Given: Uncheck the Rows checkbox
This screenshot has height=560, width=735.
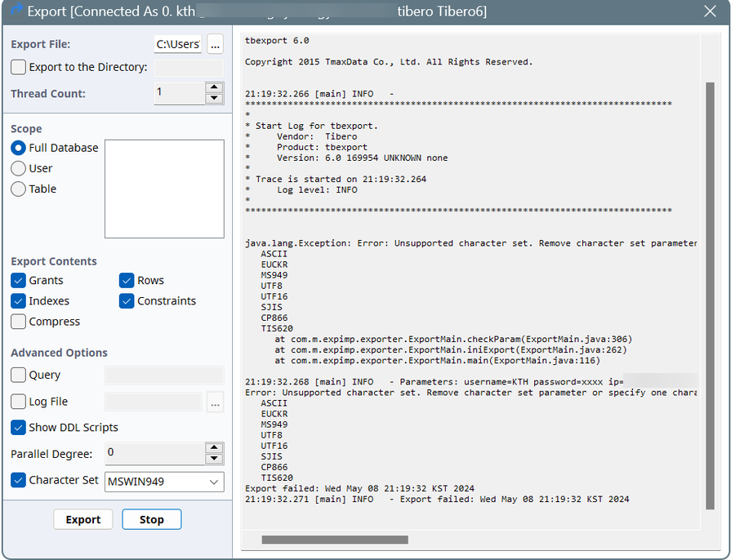Looking at the screenshot, I should (127, 281).
